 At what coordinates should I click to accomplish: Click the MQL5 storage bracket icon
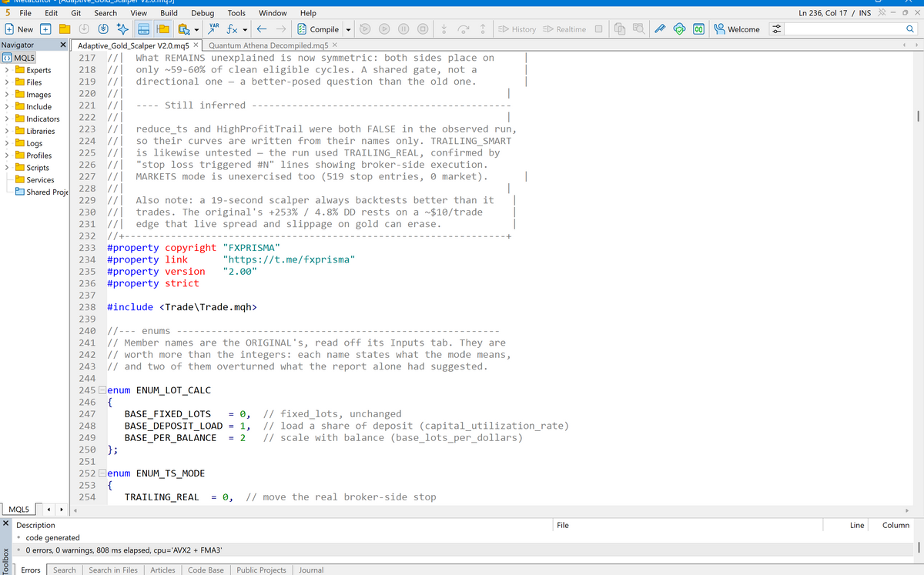coord(698,29)
